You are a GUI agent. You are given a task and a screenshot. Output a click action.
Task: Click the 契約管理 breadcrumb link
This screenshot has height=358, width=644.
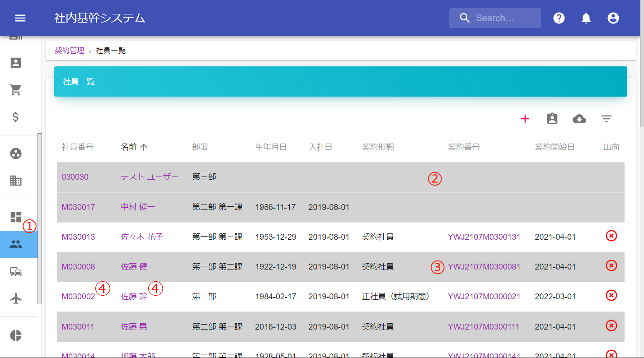(70, 51)
